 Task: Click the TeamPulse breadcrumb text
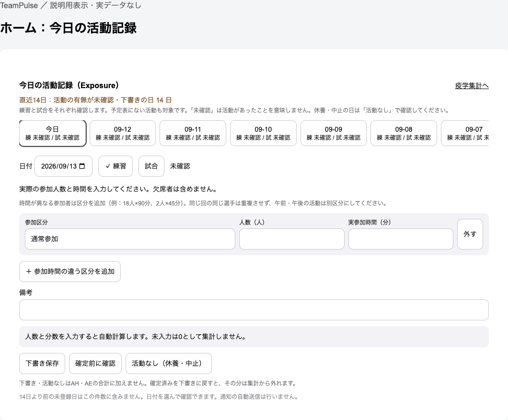click(x=19, y=5)
